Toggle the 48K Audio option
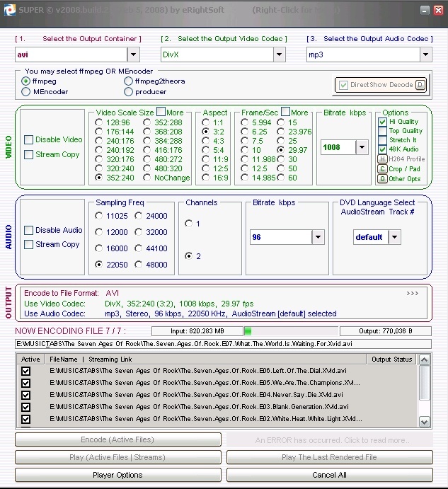Image resolution: width=448 pixels, height=489 pixels. click(x=382, y=149)
